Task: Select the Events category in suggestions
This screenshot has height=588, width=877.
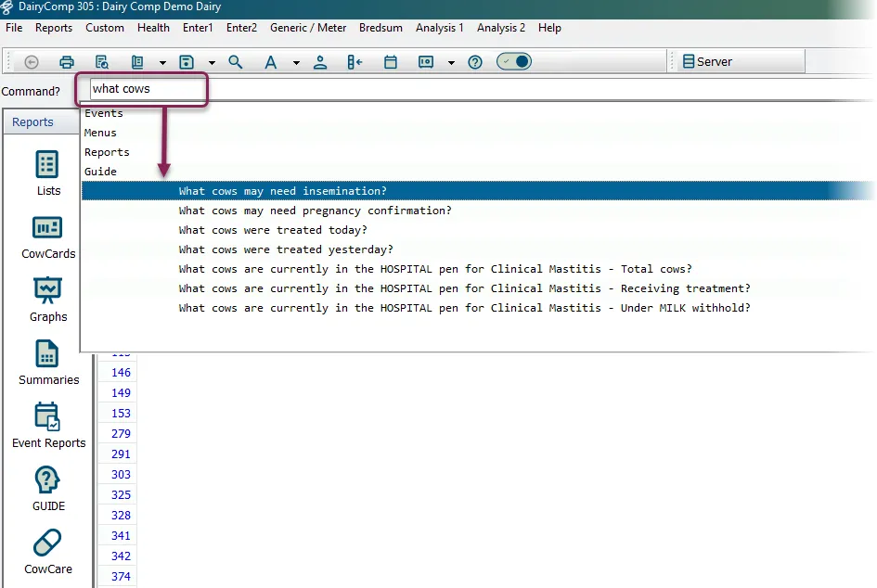Action: (103, 113)
